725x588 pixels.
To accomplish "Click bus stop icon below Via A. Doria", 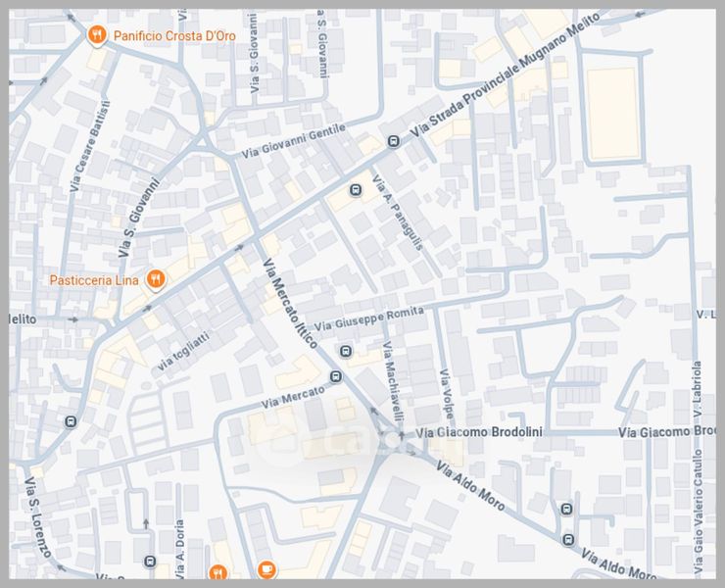I will pyautogui.click(x=150, y=563).
